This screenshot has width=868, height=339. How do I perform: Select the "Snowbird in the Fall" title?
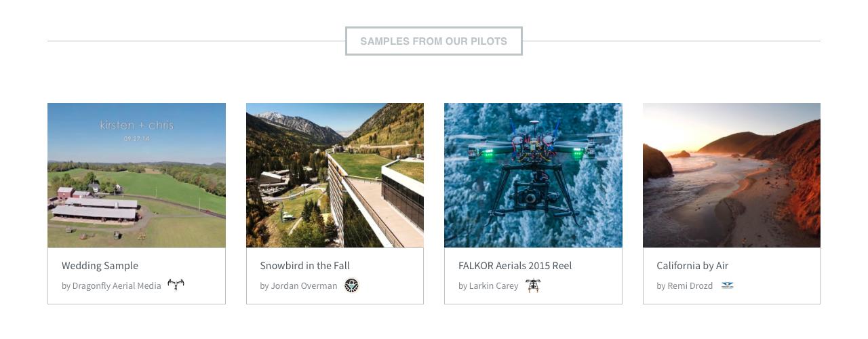point(304,266)
